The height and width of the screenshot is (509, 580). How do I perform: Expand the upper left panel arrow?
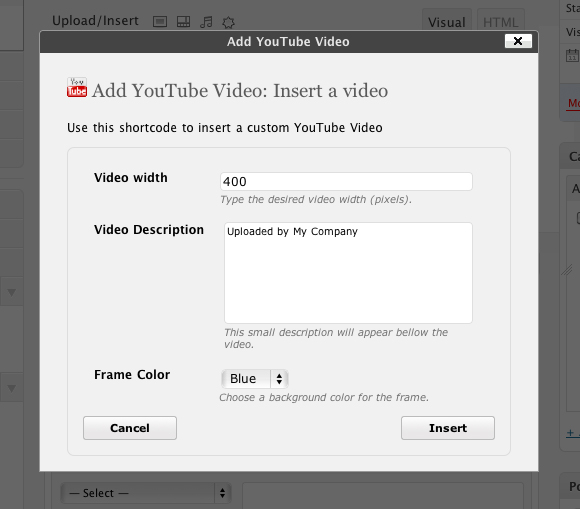(11, 293)
